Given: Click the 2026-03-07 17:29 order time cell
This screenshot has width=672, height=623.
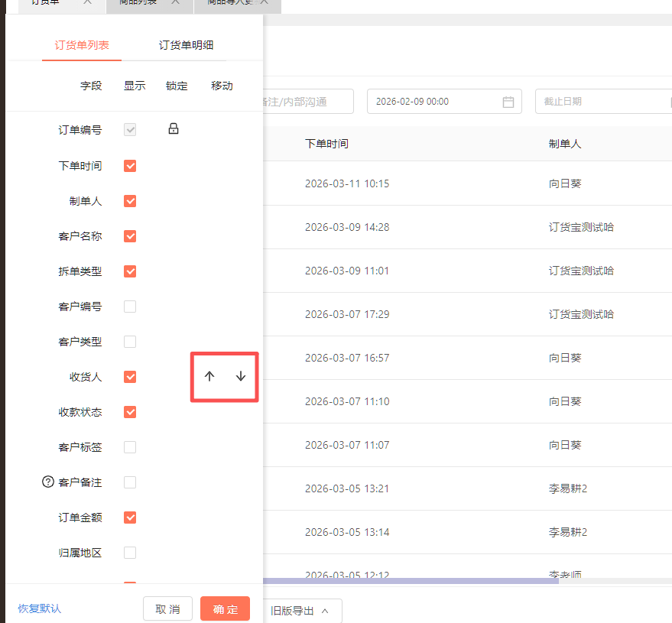Looking at the screenshot, I should pos(347,314).
